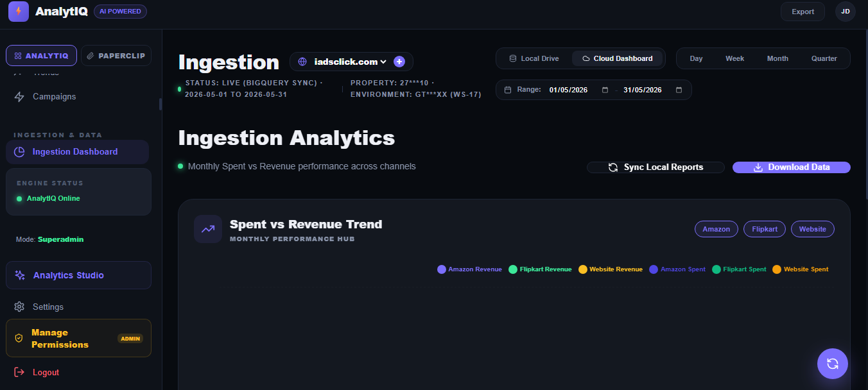The image size is (868, 390).
Task: Click the Download Data arrow icon
Action: 758,167
